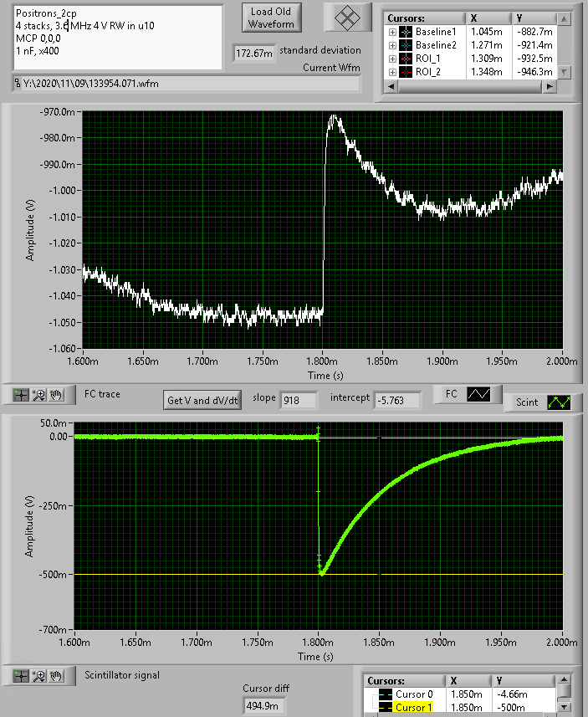Select crosshair cursor tool for FC trace
This screenshot has width=588, height=717.
coord(23,395)
